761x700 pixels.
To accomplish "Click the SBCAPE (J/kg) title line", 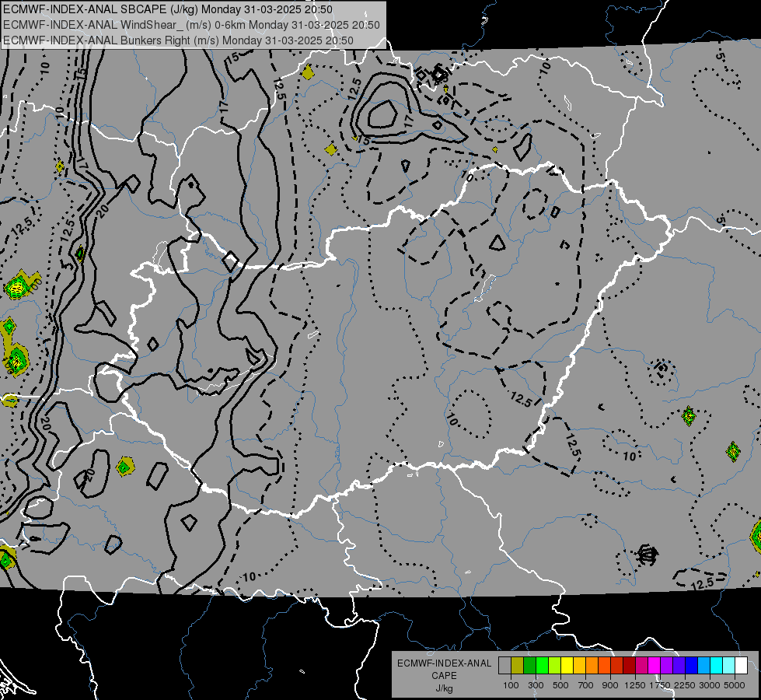I will pos(168,9).
